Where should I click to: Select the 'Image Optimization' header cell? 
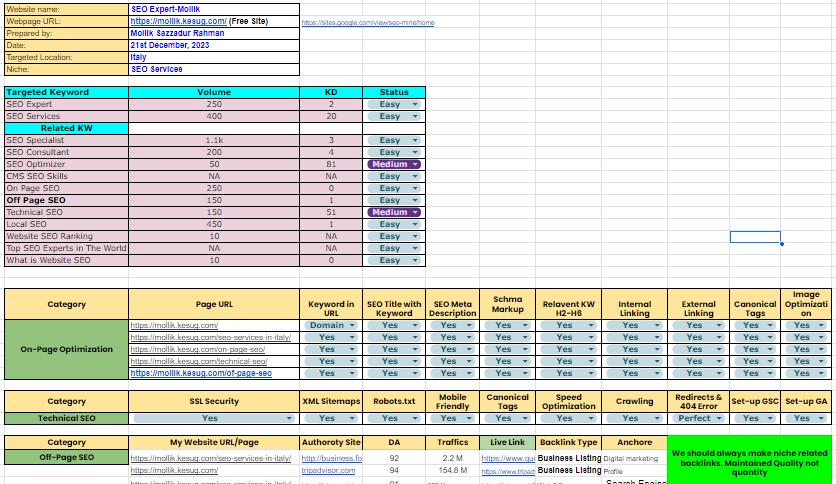pos(806,304)
